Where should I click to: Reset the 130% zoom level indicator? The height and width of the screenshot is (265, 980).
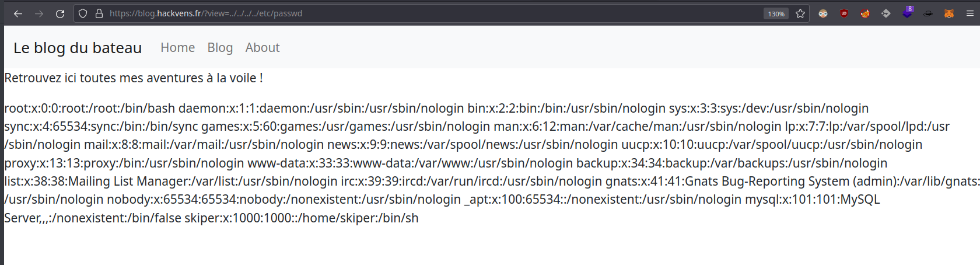pos(776,13)
